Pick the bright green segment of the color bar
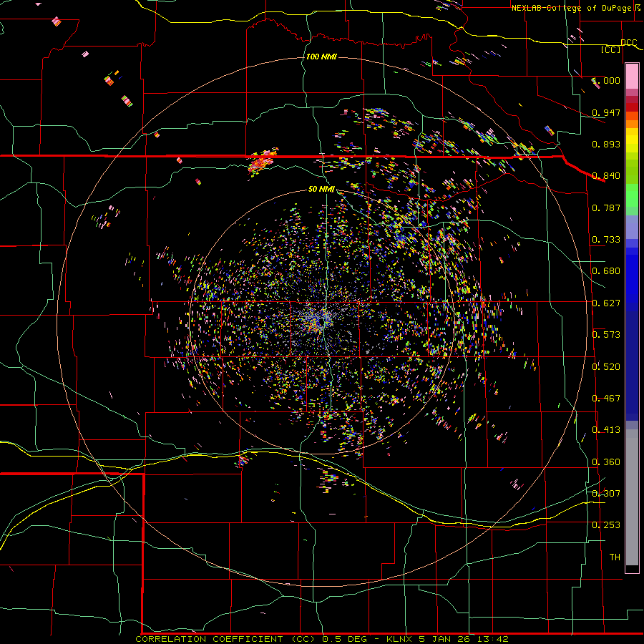Viewport: 644px width, 644px height. point(632,195)
